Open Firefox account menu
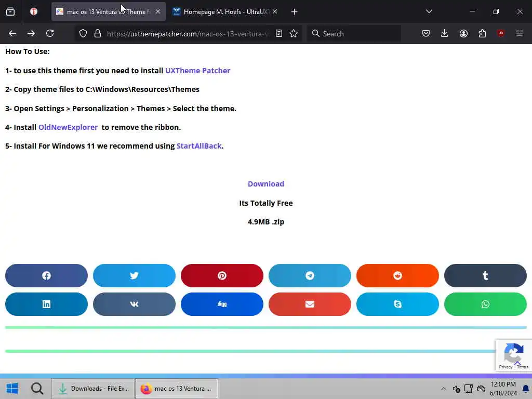532x399 pixels. (x=463, y=33)
